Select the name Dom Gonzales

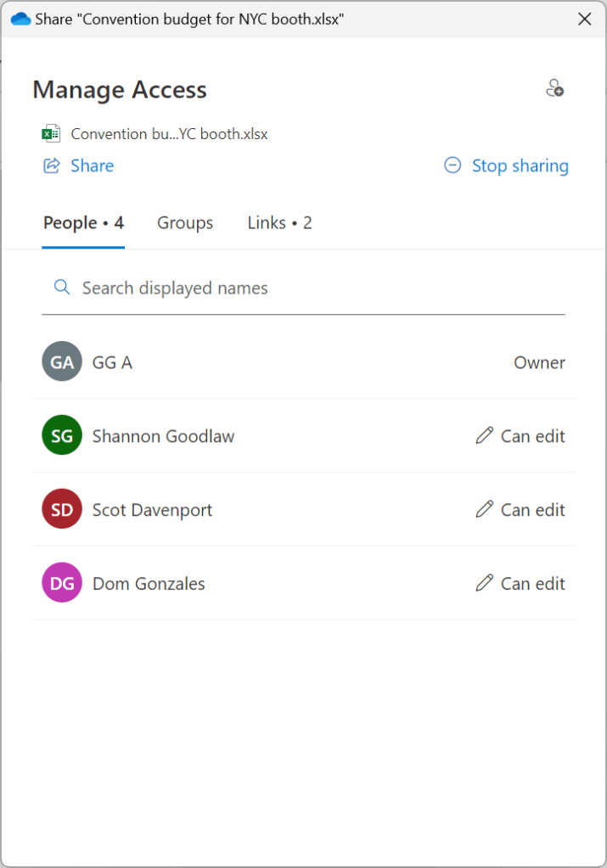[149, 584]
